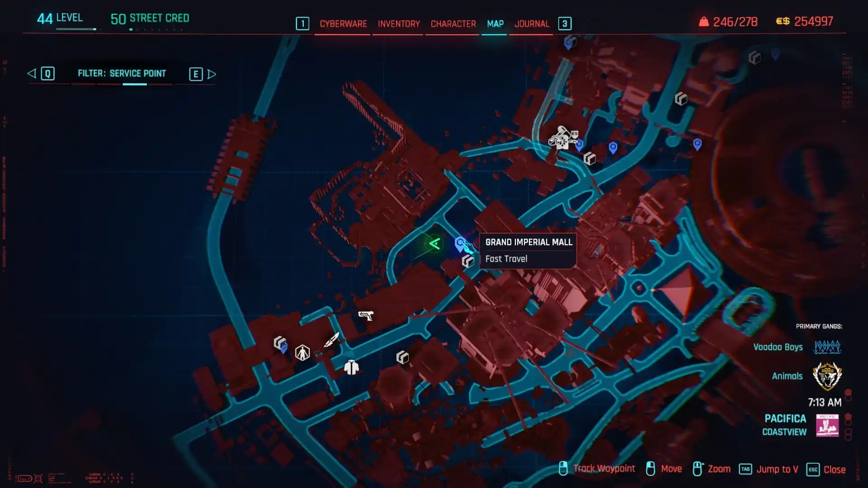Click the Voodoo Boys gang name
The width and height of the screenshot is (868, 488).
click(778, 347)
